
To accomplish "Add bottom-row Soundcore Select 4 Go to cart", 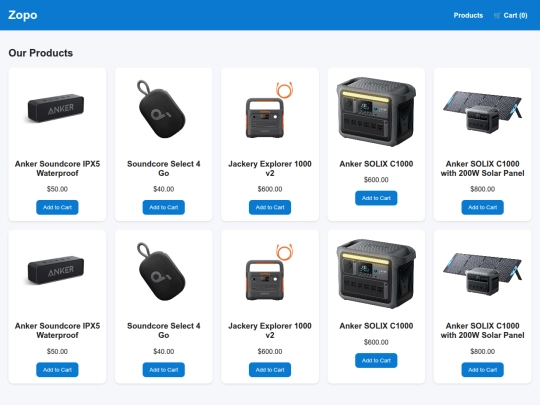I will (164, 370).
